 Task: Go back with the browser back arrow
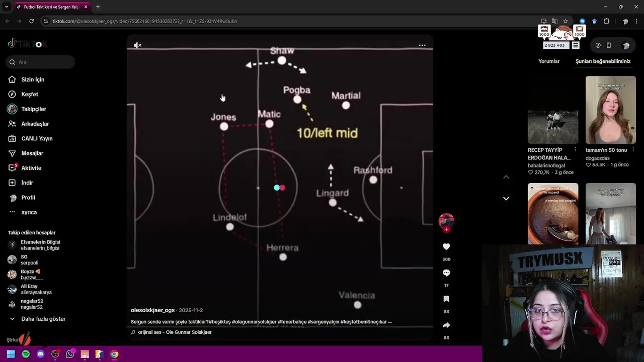point(7,21)
